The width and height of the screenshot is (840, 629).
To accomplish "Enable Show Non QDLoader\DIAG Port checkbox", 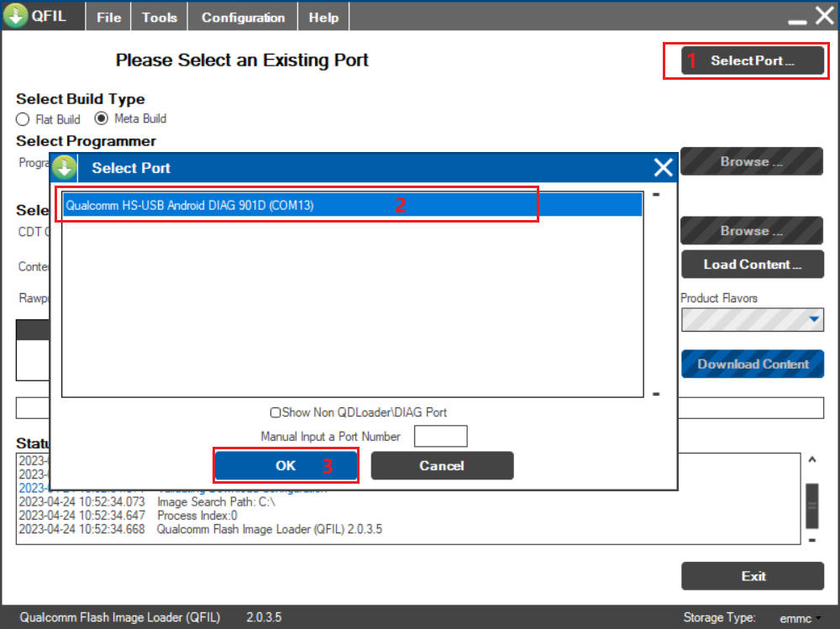I will 275,412.
